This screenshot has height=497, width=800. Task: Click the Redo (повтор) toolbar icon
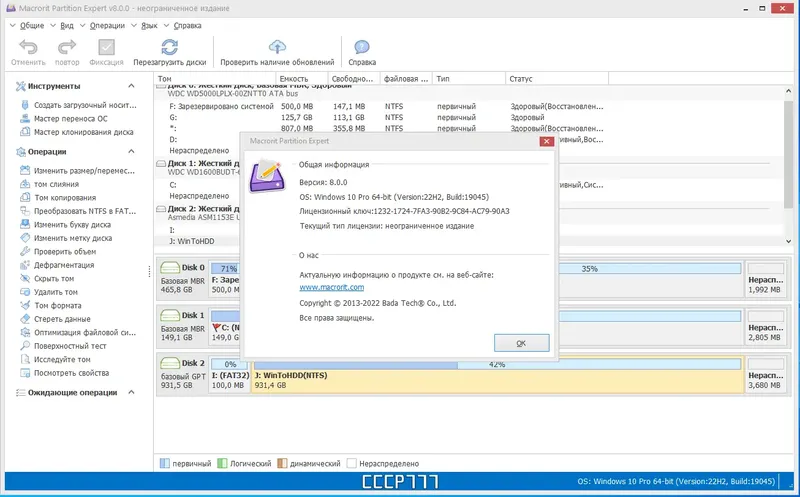(67, 47)
